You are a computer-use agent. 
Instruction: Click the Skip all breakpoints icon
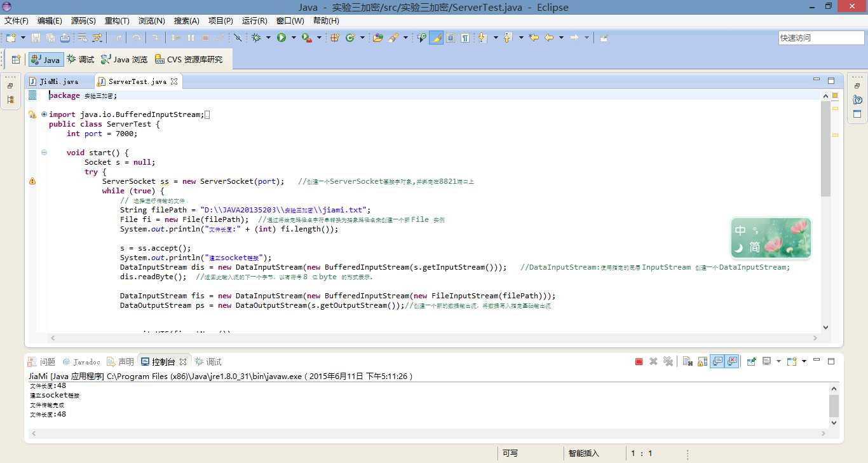tap(238, 38)
